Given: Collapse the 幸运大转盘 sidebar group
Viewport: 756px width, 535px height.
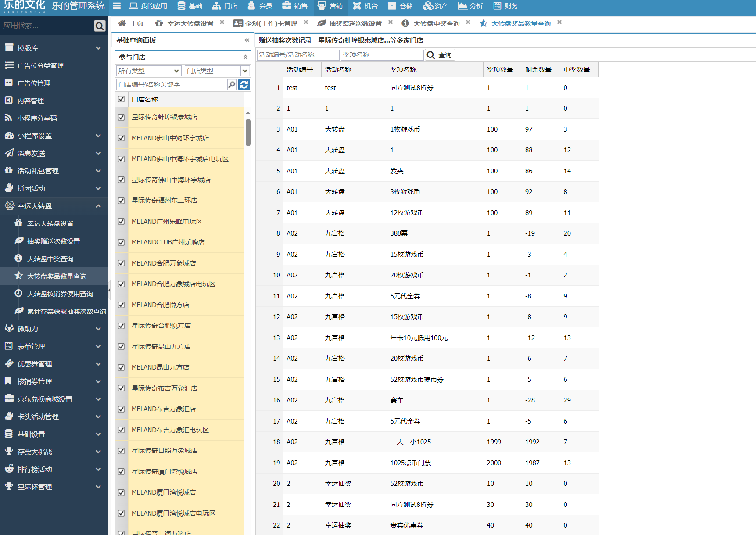Looking at the screenshot, I should tap(98, 206).
